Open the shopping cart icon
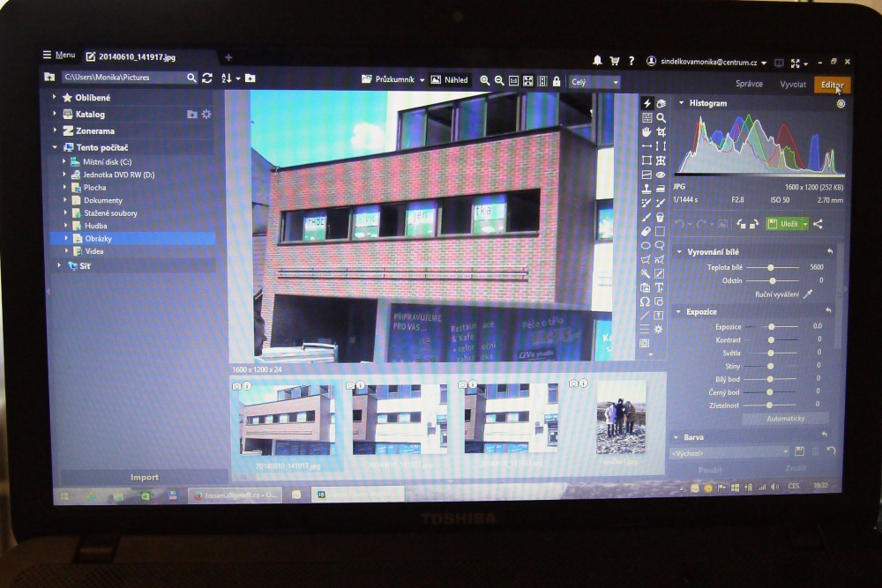Image resolution: width=882 pixels, height=588 pixels. [614, 61]
